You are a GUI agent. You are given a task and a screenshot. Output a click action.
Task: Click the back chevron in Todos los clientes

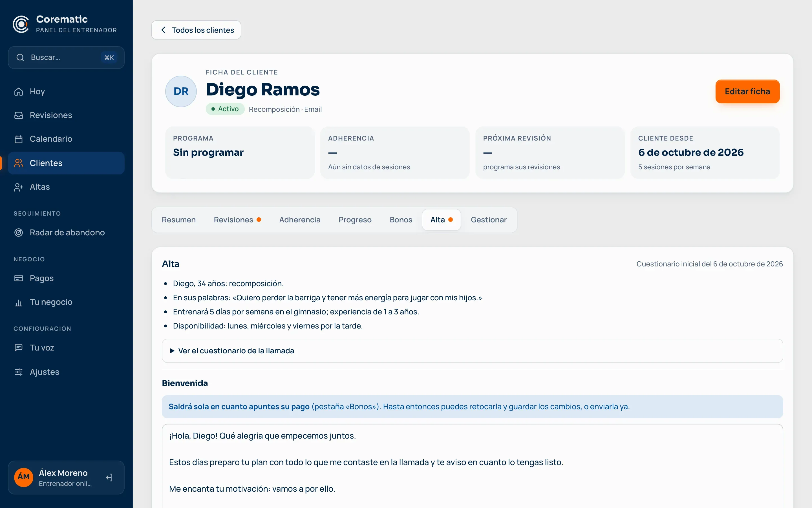(x=164, y=30)
